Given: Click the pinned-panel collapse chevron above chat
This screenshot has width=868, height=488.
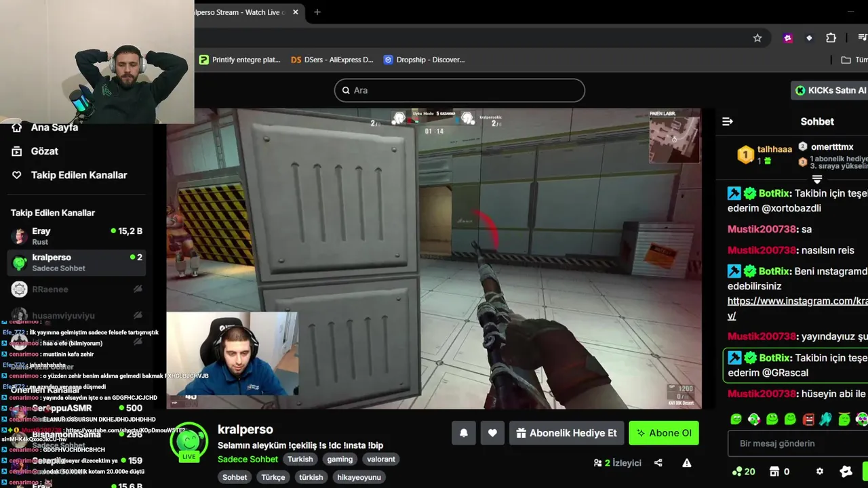Looking at the screenshot, I should (817, 179).
